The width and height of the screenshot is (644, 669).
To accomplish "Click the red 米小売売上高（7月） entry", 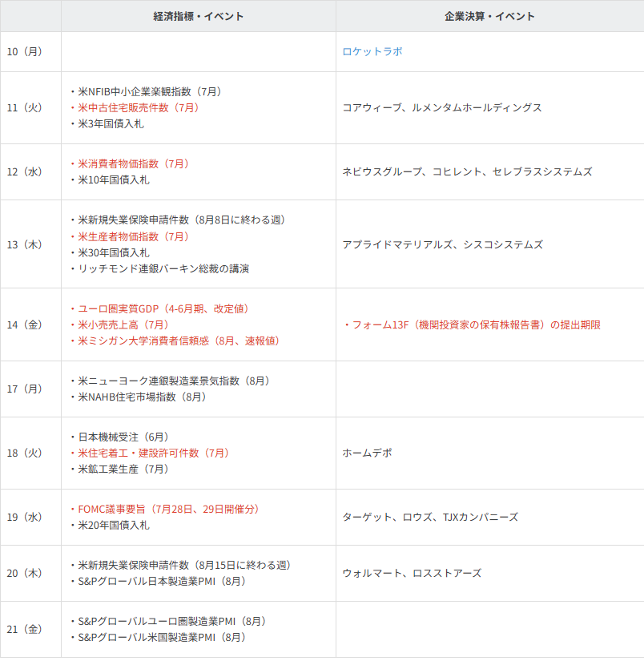I will pyautogui.click(x=120, y=324).
